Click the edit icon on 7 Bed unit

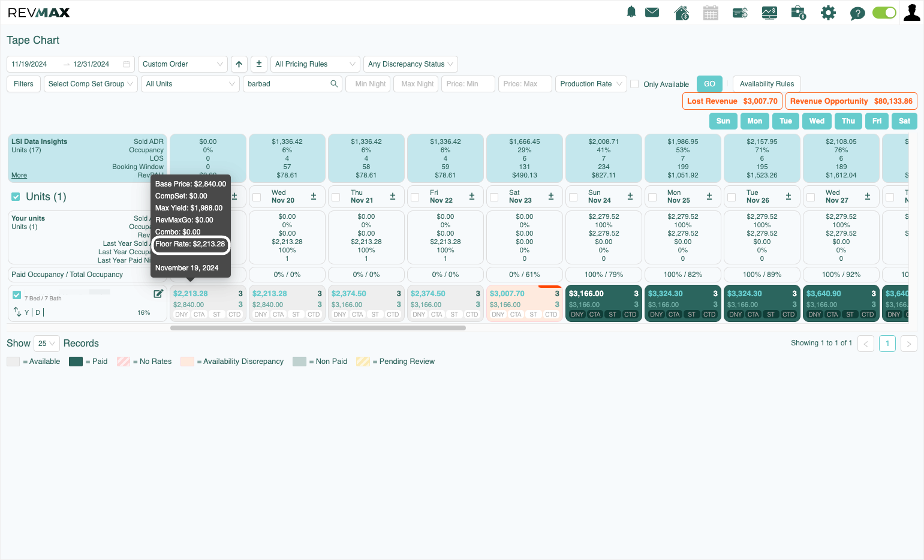(x=158, y=294)
